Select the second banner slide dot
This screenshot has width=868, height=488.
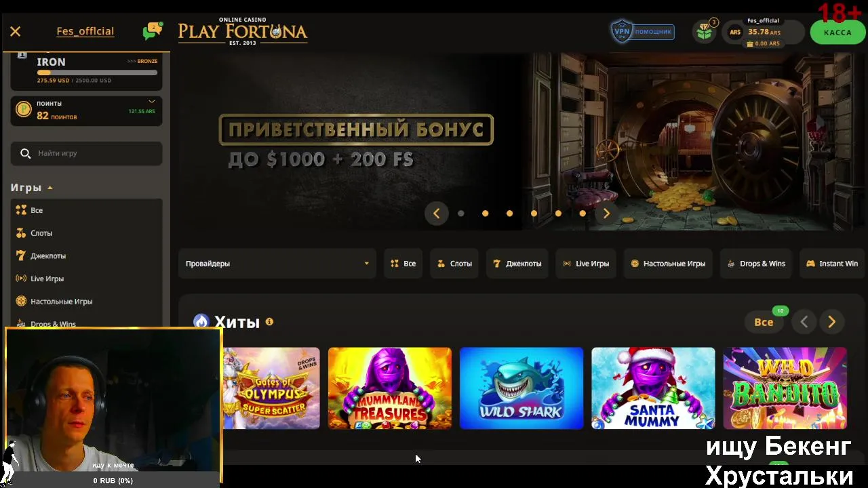click(486, 213)
